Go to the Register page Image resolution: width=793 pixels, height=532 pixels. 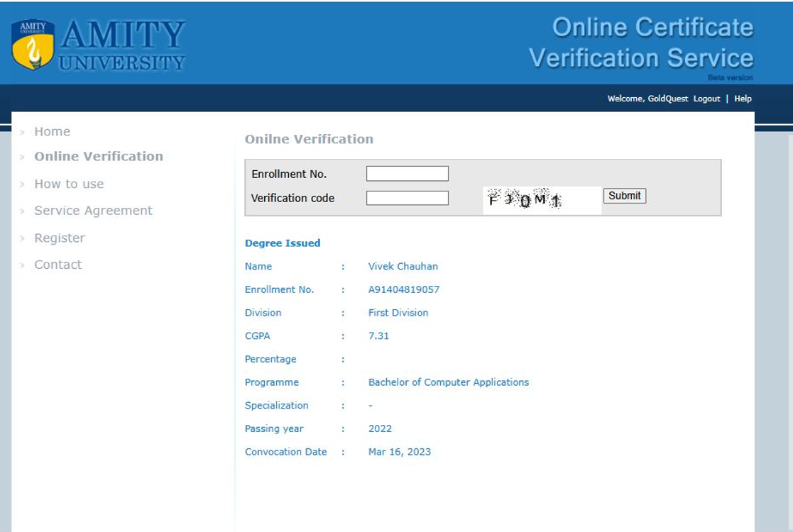[60, 238]
